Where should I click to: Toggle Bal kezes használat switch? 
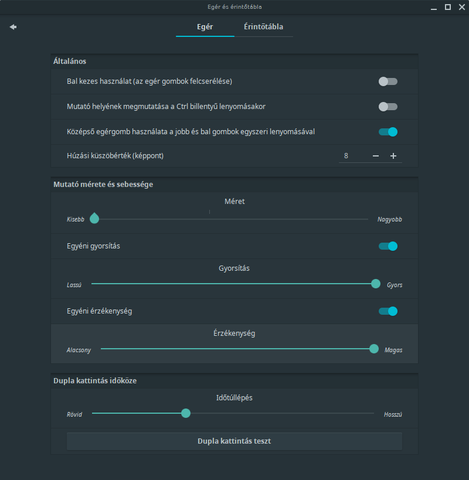coord(388,81)
